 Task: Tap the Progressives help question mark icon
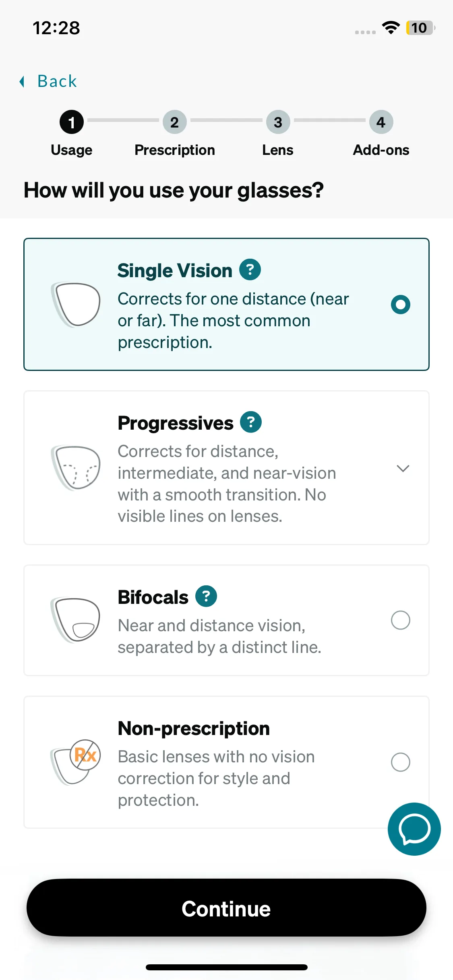(x=251, y=422)
